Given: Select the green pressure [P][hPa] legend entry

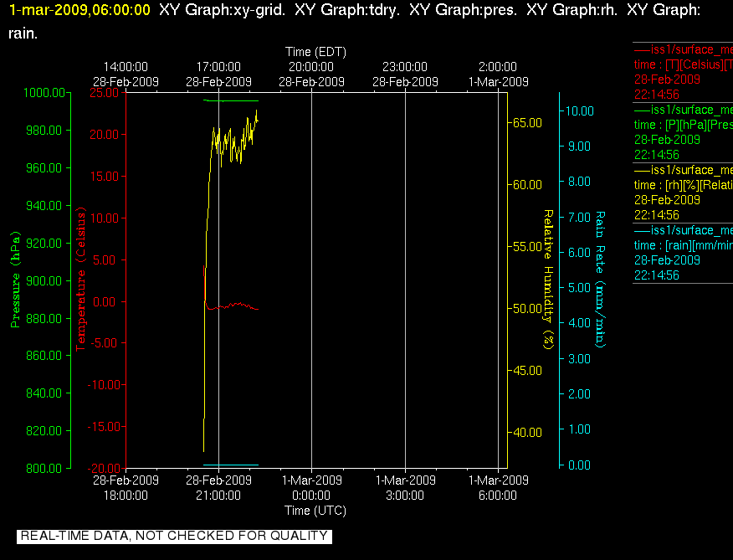Looking at the screenshot, I should point(683,132).
